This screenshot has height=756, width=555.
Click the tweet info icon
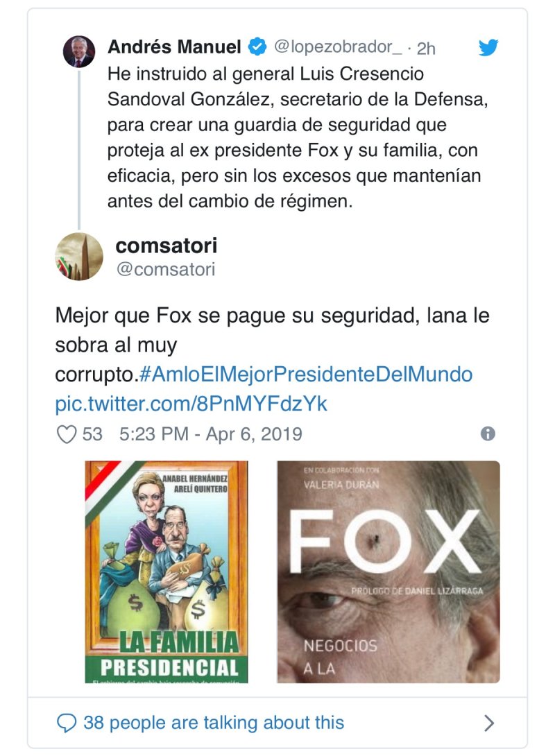pyautogui.click(x=488, y=434)
